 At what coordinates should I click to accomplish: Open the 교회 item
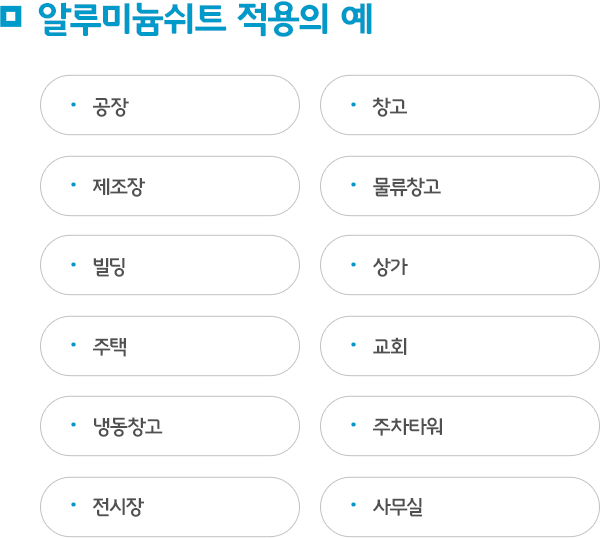coord(460,346)
